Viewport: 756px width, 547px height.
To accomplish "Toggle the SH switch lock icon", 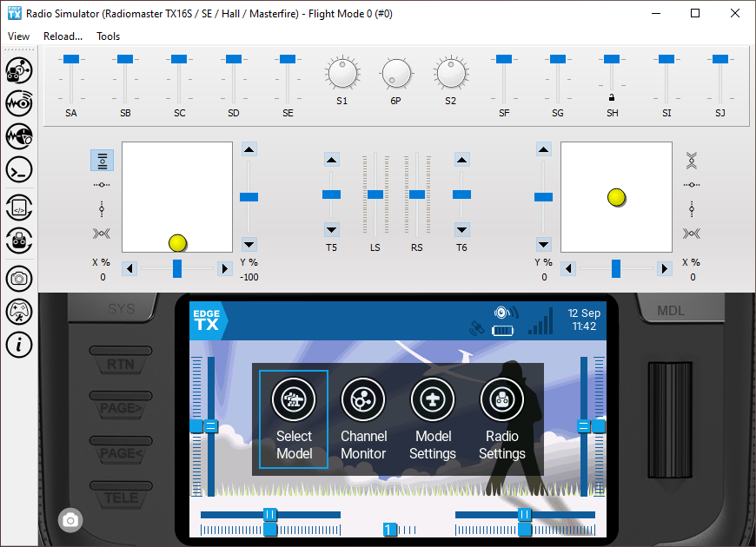I will [612, 98].
